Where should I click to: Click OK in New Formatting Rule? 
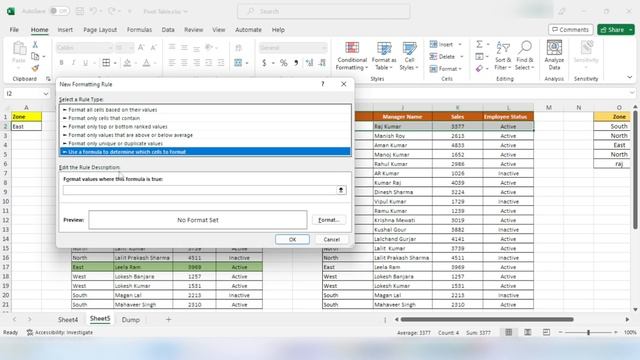click(292, 239)
